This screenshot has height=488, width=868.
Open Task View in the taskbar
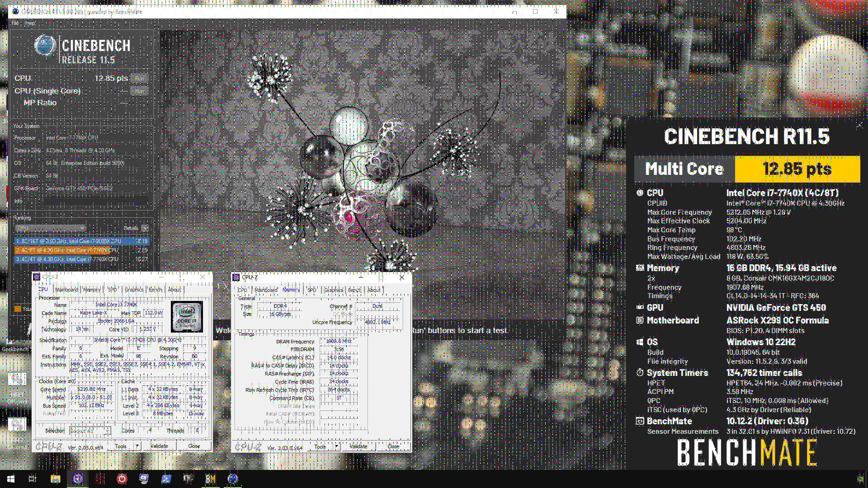(x=33, y=479)
